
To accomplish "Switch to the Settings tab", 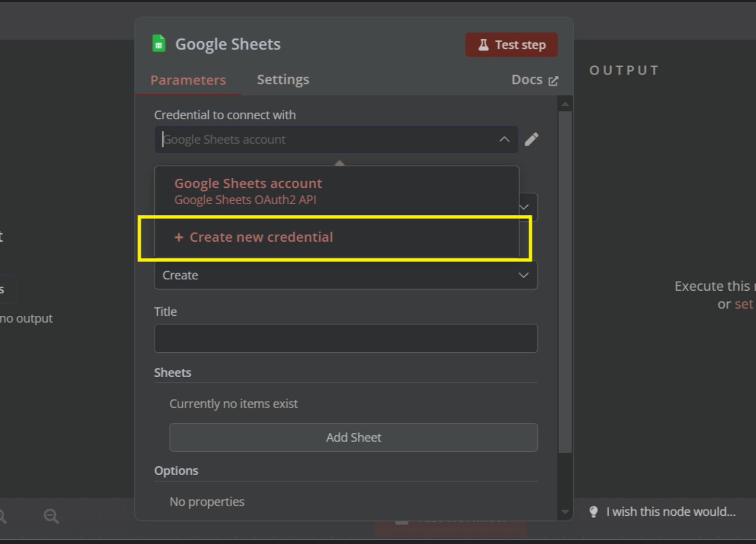I will click(x=283, y=79).
